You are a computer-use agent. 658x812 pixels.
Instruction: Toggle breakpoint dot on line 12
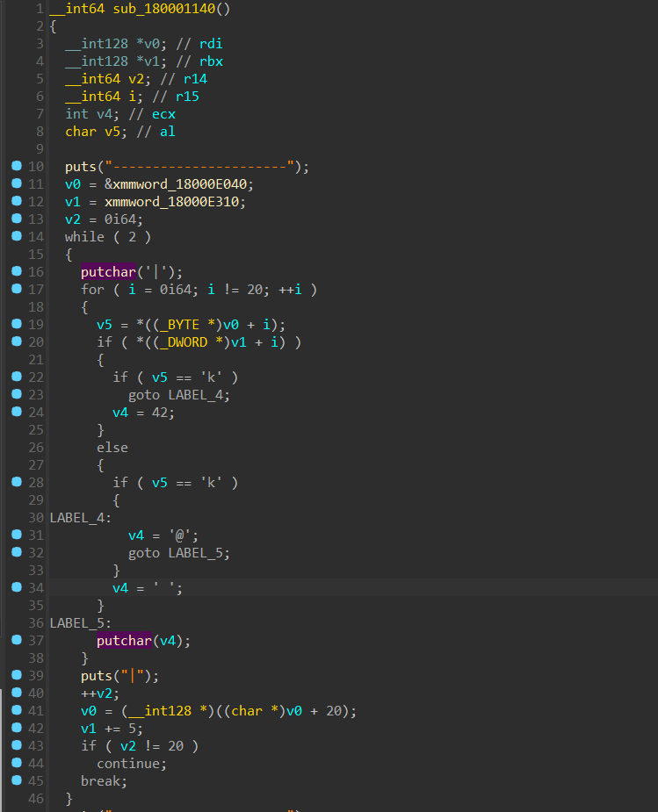(x=17, y=201)
